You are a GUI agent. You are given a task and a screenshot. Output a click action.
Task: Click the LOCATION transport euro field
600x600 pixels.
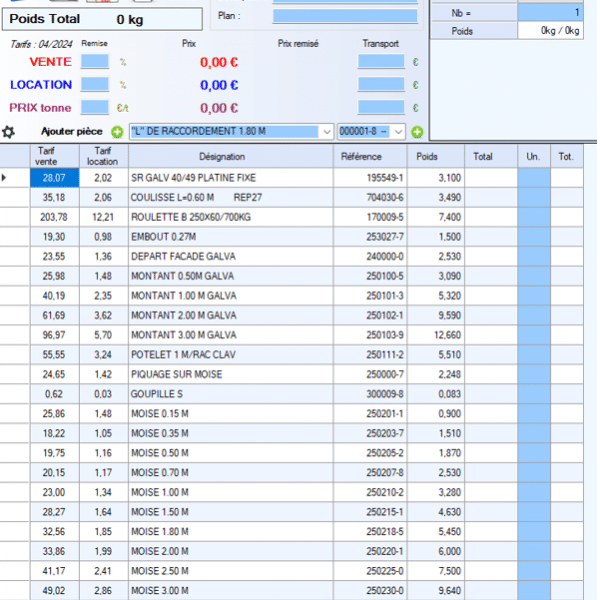[381, 85]
